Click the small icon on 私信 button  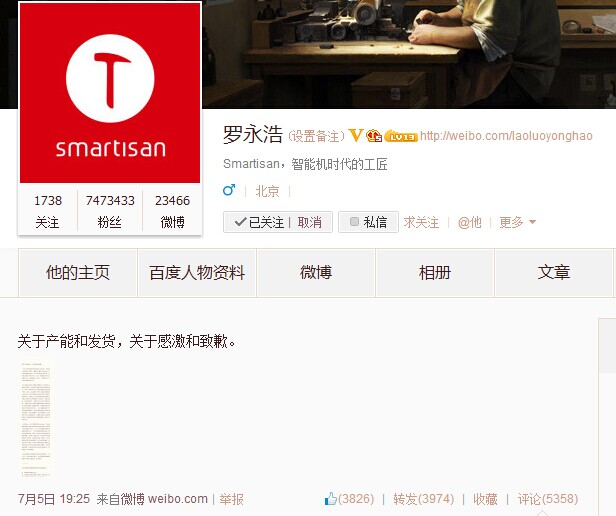tap(354, 222)
